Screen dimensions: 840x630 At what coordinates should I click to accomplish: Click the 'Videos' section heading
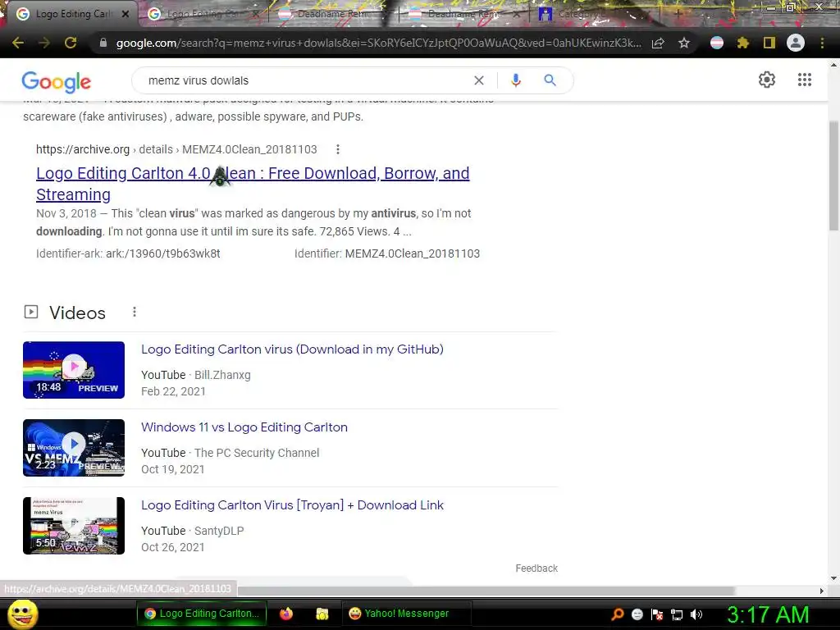pos(77,313)
